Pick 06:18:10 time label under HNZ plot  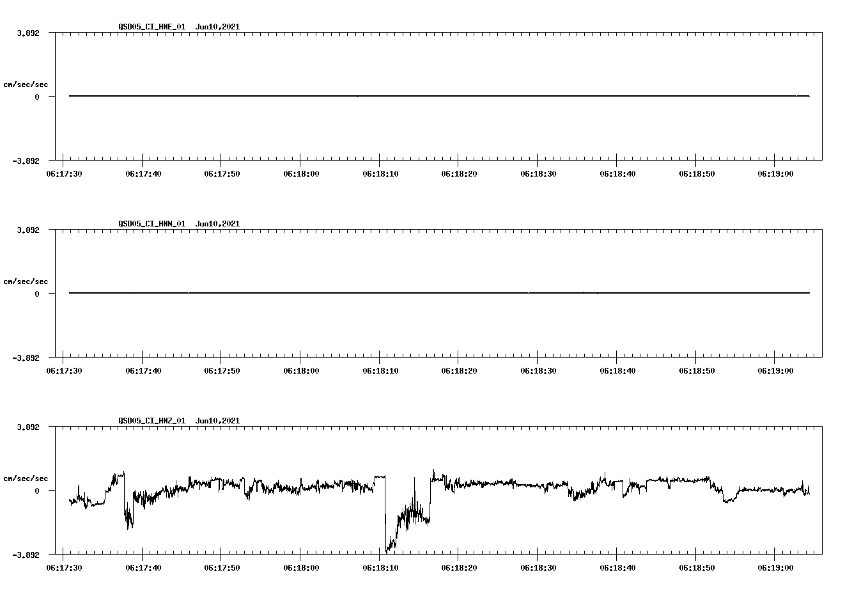coord(380,568)
